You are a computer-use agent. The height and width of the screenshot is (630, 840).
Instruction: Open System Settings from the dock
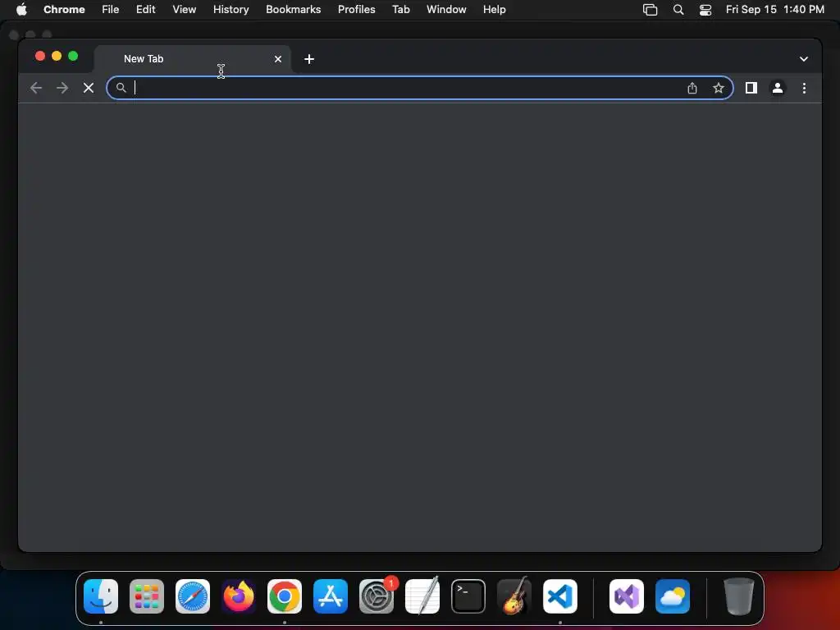click(377, 596)
